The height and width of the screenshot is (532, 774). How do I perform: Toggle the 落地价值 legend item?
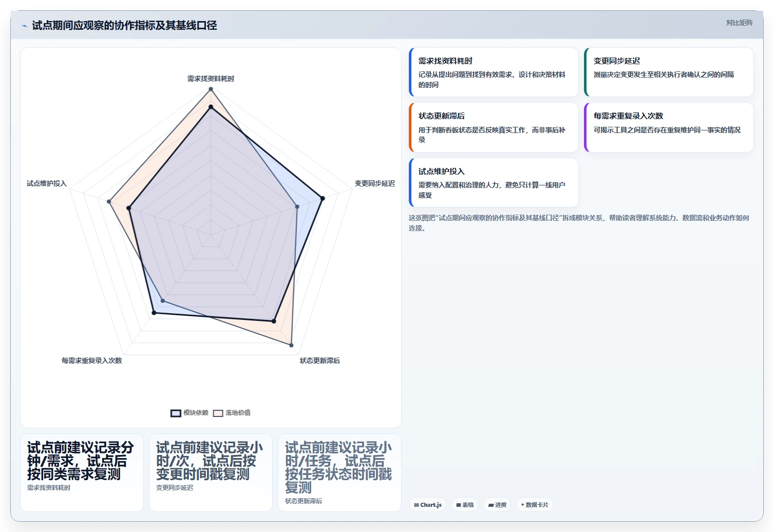pyautogui.click(x=232, y=413)
